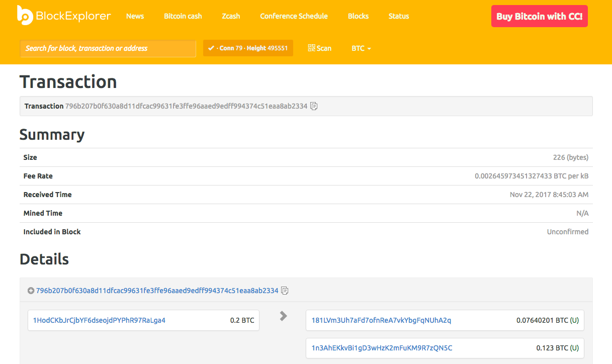Click the Buy Bitcoin with CC button

coord(539,16)
